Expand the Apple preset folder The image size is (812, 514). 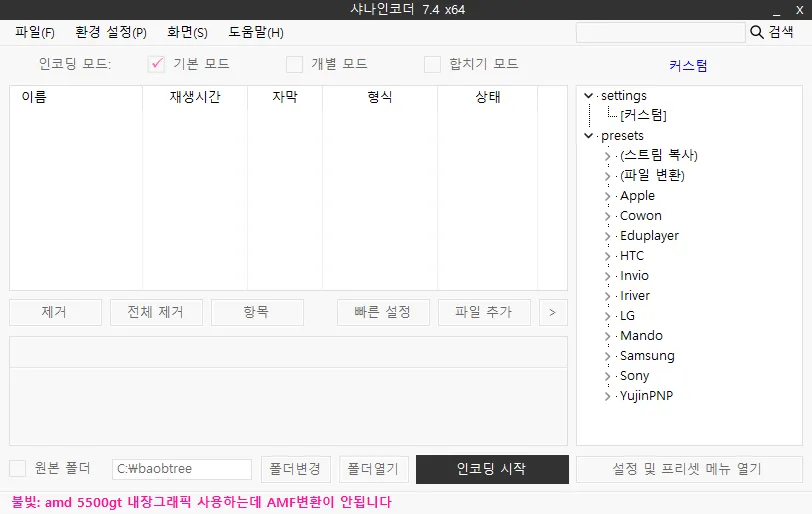[607, 196]
